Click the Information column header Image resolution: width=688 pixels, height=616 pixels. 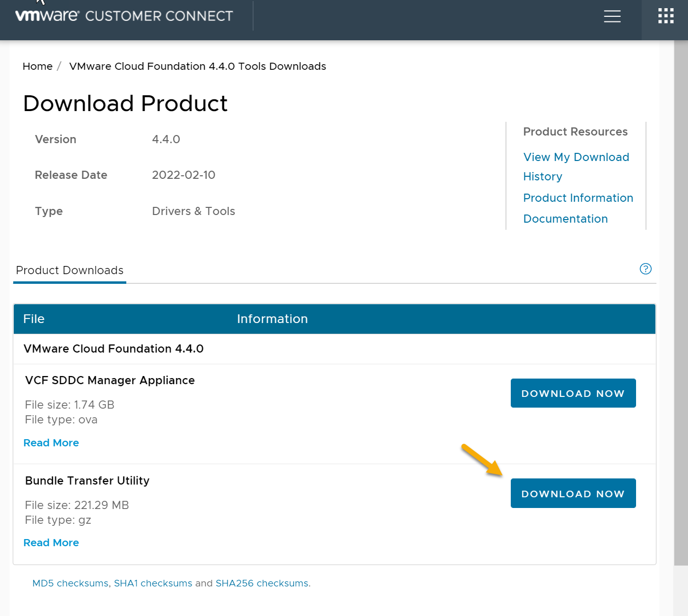tap(272, 319)
